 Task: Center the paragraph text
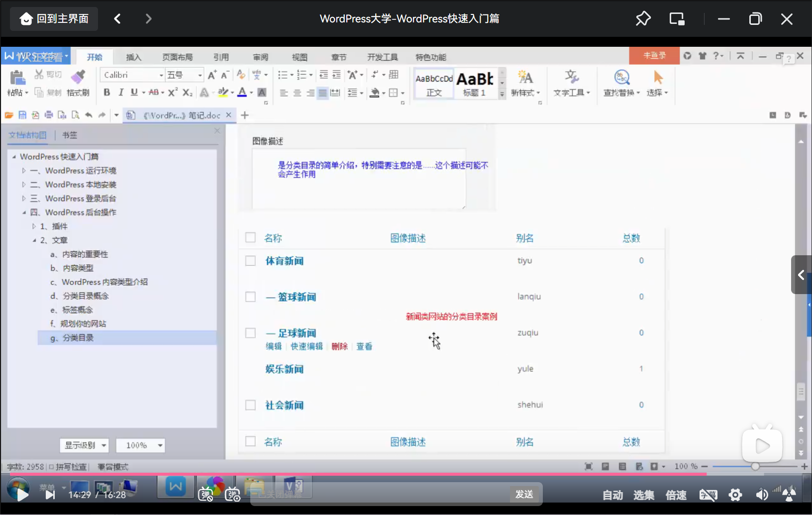click(297, 93)
